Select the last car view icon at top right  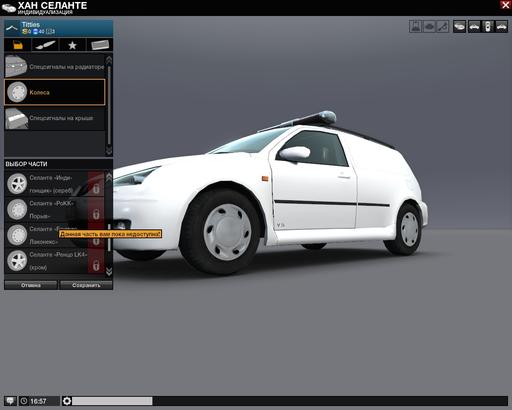tap(501, 26)
